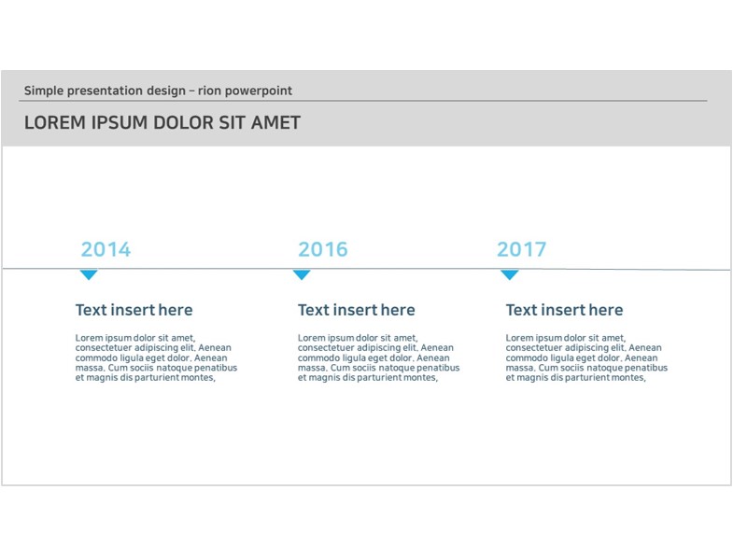Select the Lorem ipsum paragraph under 2016
733x560 pixels.
click(379, 357)
